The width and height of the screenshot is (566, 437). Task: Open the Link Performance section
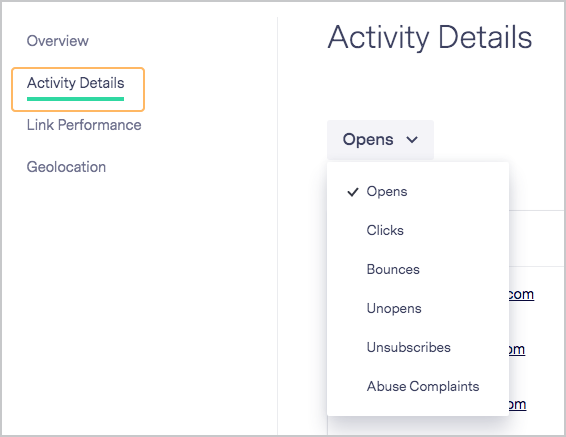pos(84,125)
